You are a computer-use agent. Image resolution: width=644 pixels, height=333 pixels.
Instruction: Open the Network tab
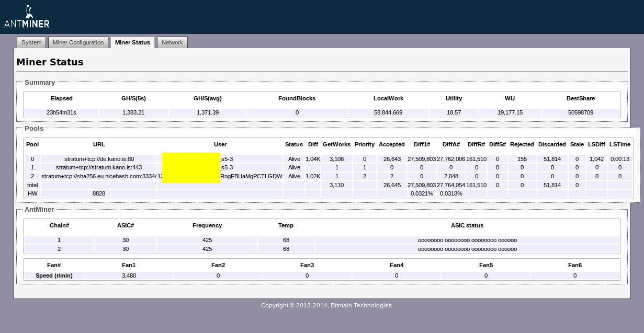(172, 42)
